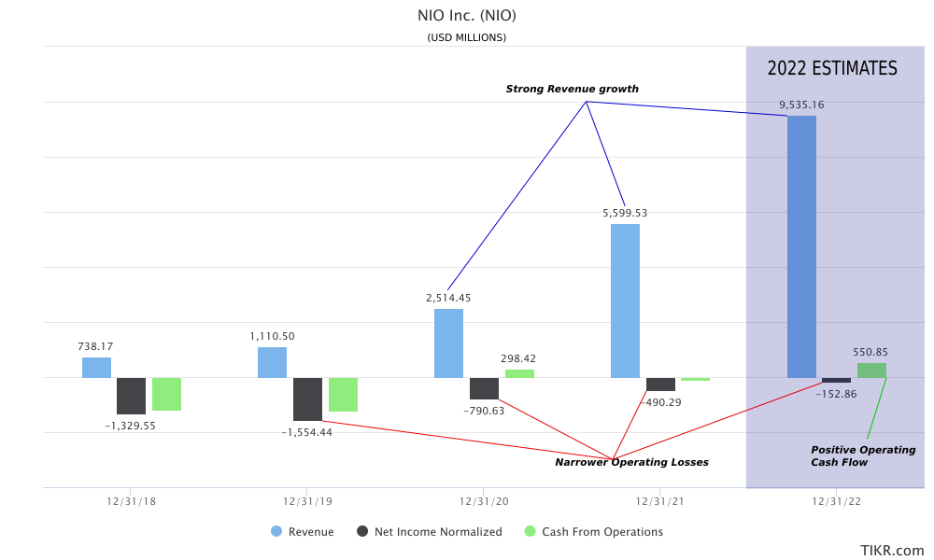Select the 298.42 cash from operations bar
The width and height of the screenshot is (934, 560).
(519, 373)
